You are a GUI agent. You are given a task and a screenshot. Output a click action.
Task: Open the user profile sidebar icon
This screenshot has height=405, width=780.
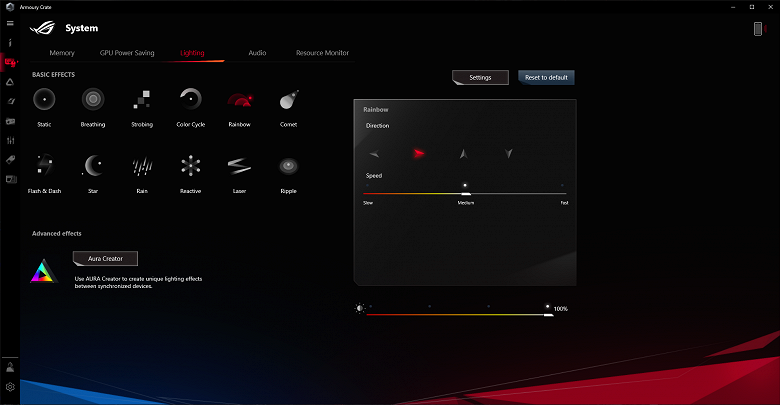pyautogui.click(x=10, y=368)
